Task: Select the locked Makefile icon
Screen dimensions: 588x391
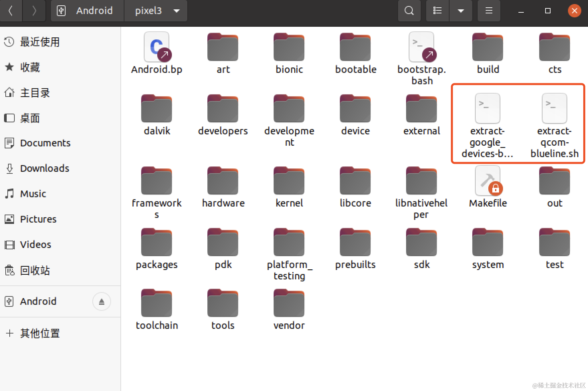Action: click(x=488, y=180)
